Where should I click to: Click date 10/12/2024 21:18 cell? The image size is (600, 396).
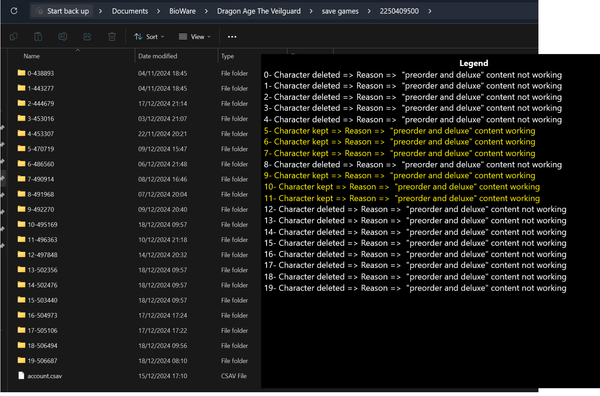click(x=163, y=240)
